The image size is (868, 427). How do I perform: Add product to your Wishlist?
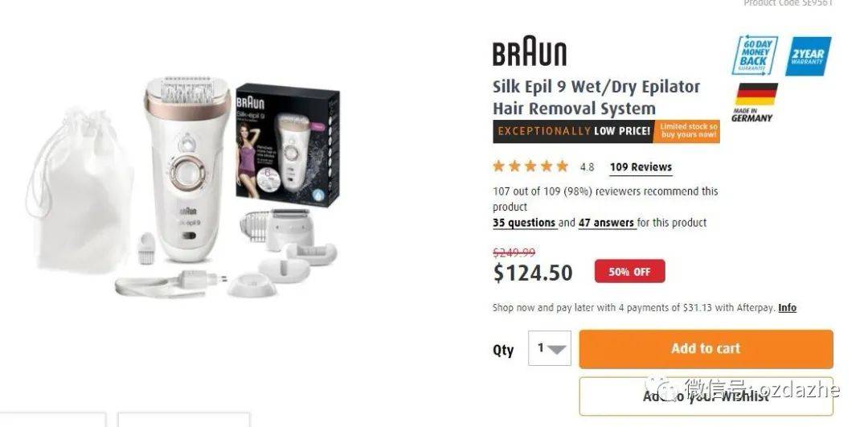point(706,396)
